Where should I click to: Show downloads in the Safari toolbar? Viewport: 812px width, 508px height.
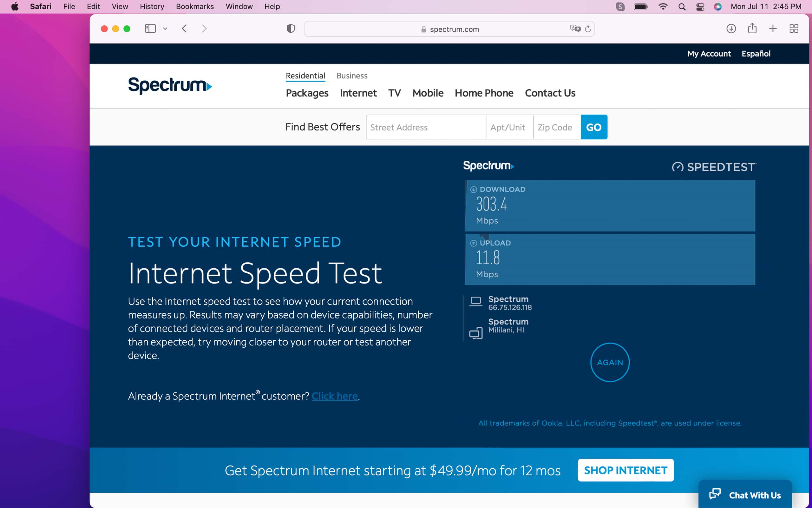click(x=731, y=29)
